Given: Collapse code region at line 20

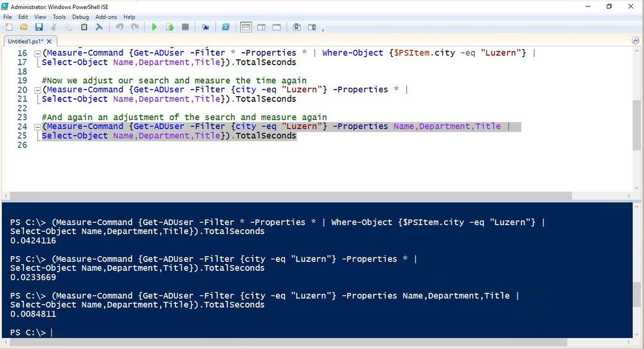Looking at the screenshot, I should pos(37,90).
